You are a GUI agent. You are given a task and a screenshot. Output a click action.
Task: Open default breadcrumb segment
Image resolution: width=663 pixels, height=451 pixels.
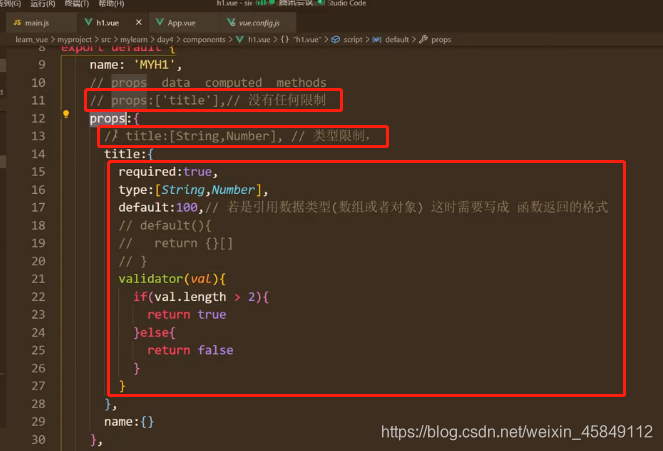point(397,40)
